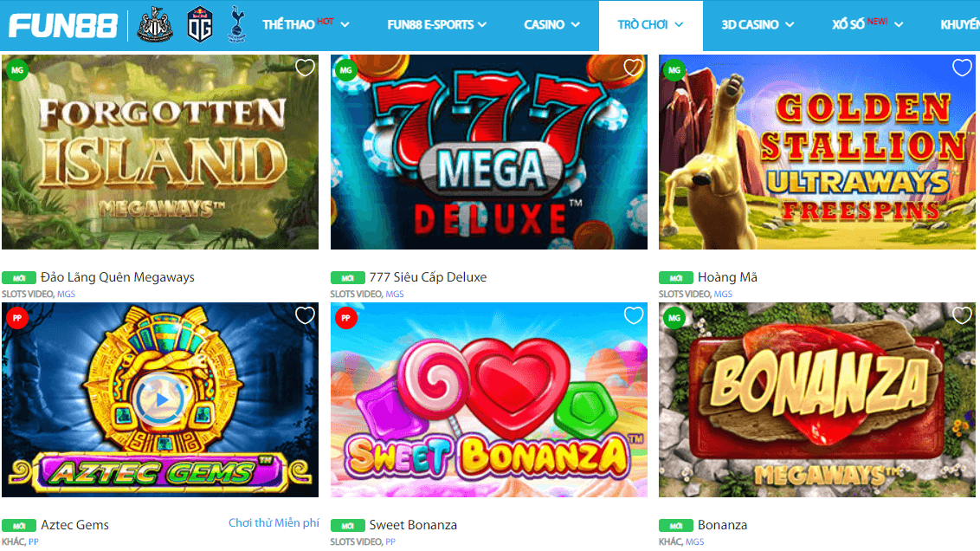The width and height of the screenshot is (980, 551).
Task: Expand the Thể Thao dropdown menu
Action: (x=306, y=24)
